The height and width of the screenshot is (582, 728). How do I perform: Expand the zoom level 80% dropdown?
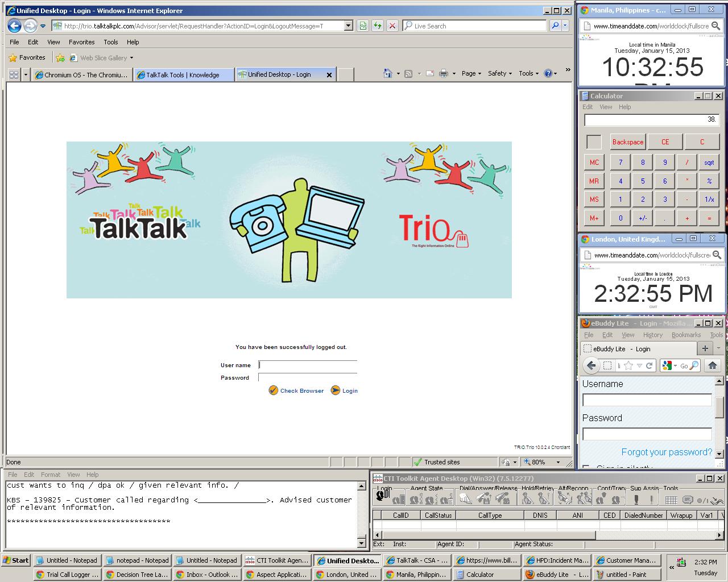(558, 462)
